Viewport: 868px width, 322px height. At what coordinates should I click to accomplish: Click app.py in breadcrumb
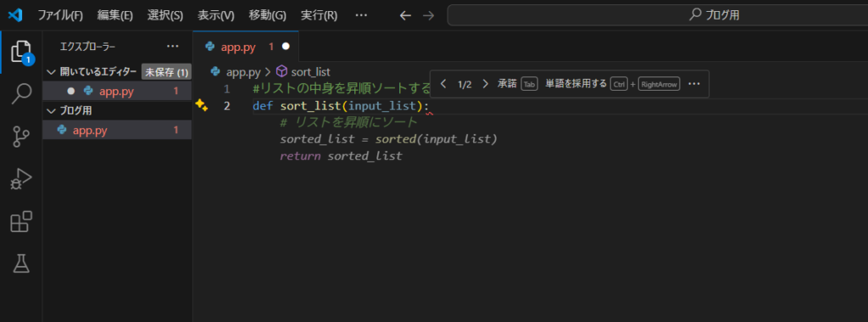[x=243, y=72]
